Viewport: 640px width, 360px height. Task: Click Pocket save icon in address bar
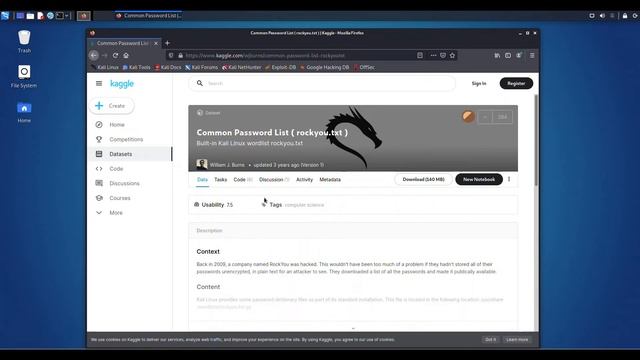(x=443, y=55)
